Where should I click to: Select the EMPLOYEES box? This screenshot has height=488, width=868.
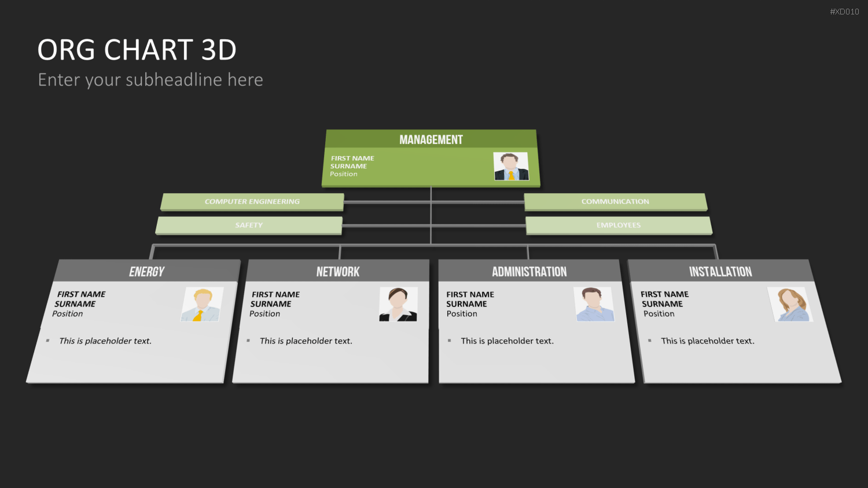pyautogui.click(x=619, y=225)
